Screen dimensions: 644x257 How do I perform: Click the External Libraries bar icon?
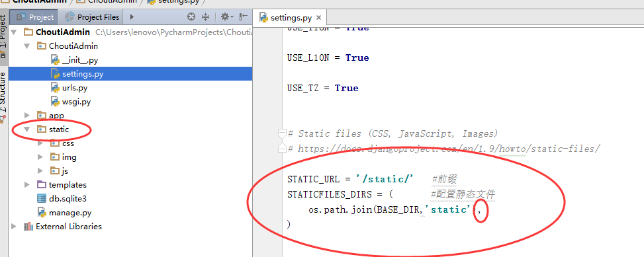28,226
